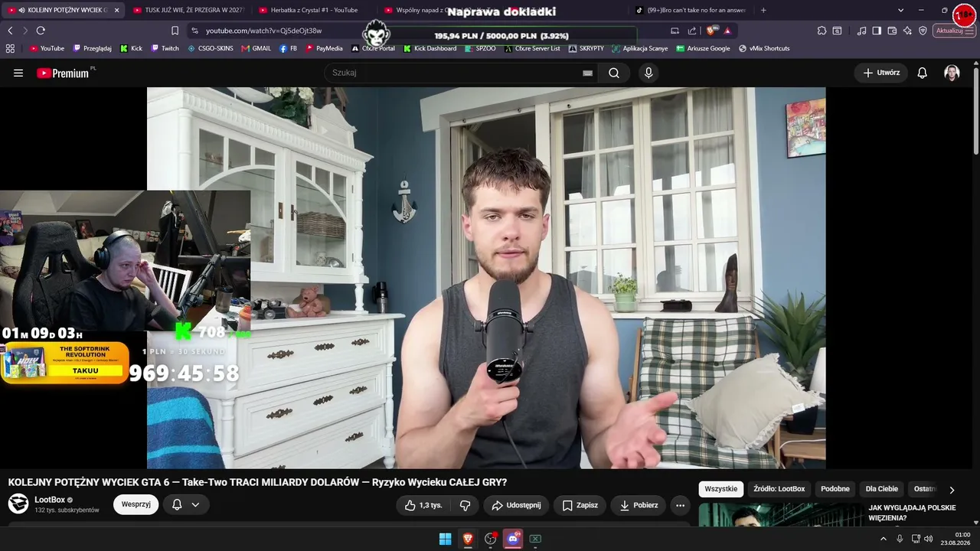This screenshot has height=551, width=980.
Task: Open 'JAK WYGLĄDAJĄ POLSKIE WIĘZIENIA?' video thumbnail
Action: [x=781, y=515]
